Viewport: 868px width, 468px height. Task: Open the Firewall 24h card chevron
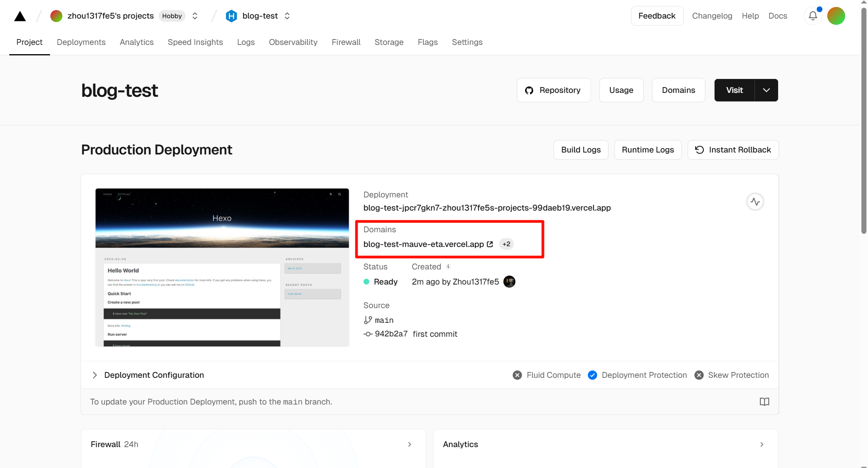tap(410, 444)
